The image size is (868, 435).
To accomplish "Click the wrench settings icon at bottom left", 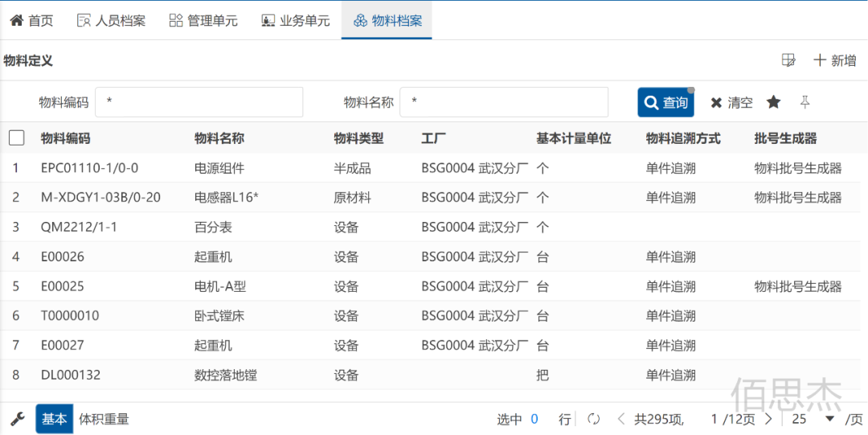I will click(17, 419).
